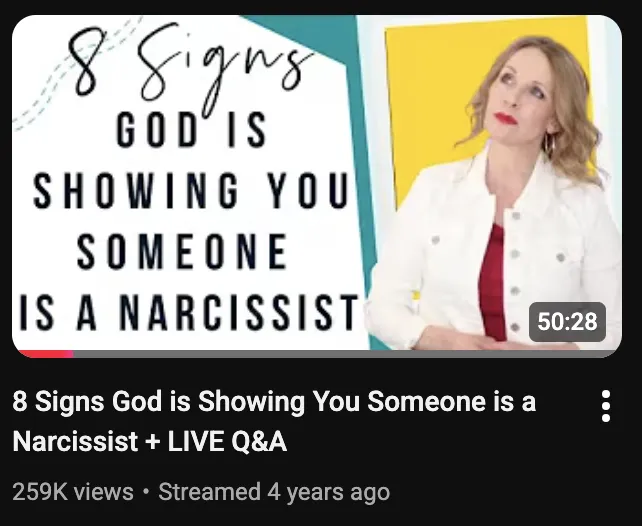Screen dimensions: 642x526
Task: Click the '259K views' text
Action: (x=73, y=492)
